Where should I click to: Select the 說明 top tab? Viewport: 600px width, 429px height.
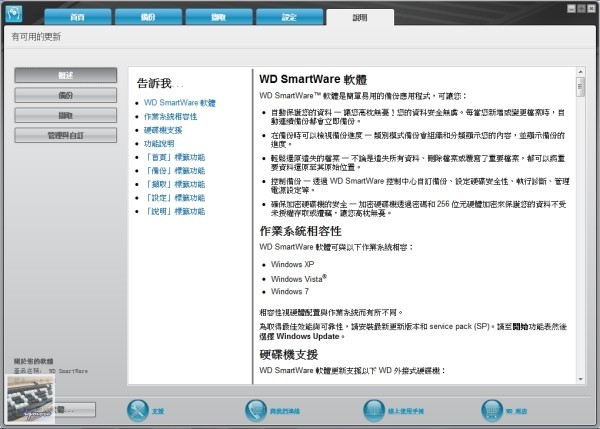coord(360,18)
